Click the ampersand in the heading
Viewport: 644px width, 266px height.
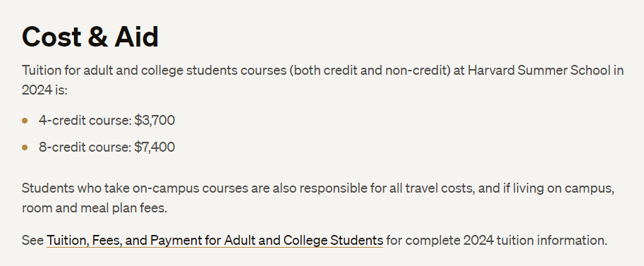tap(97, 37)
